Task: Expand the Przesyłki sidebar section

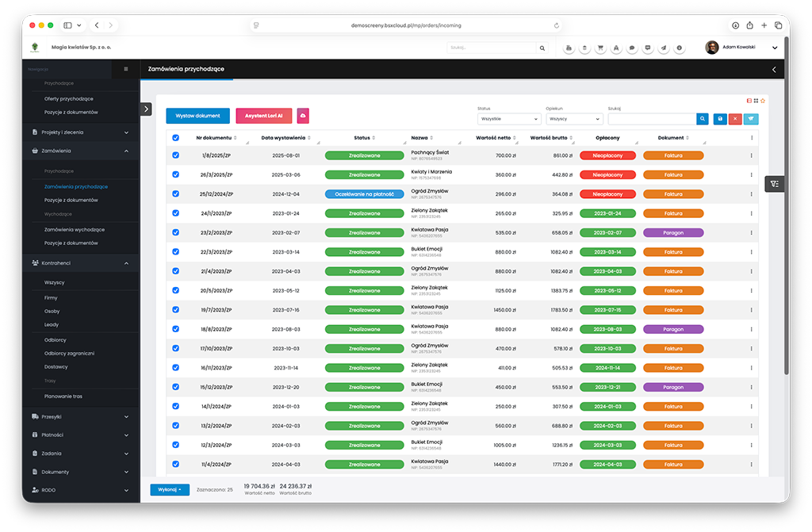Action: tap(80, 416)
